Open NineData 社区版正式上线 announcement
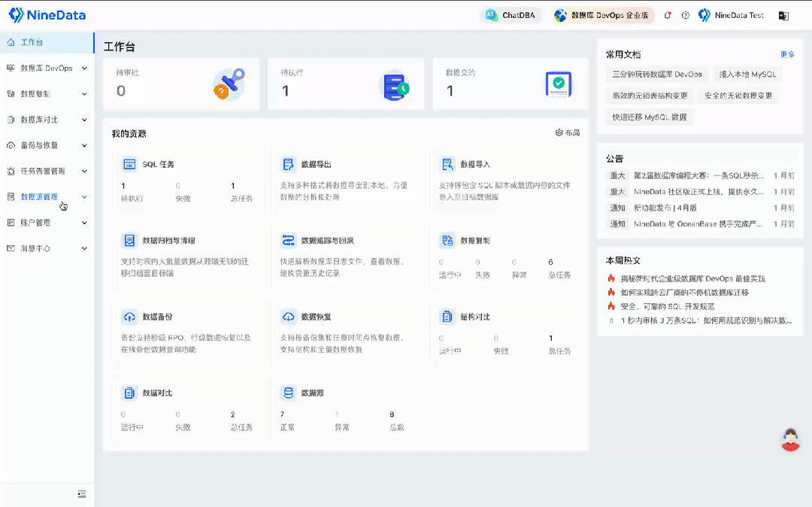This screenshot has height=507, width=812. [698, 192]
